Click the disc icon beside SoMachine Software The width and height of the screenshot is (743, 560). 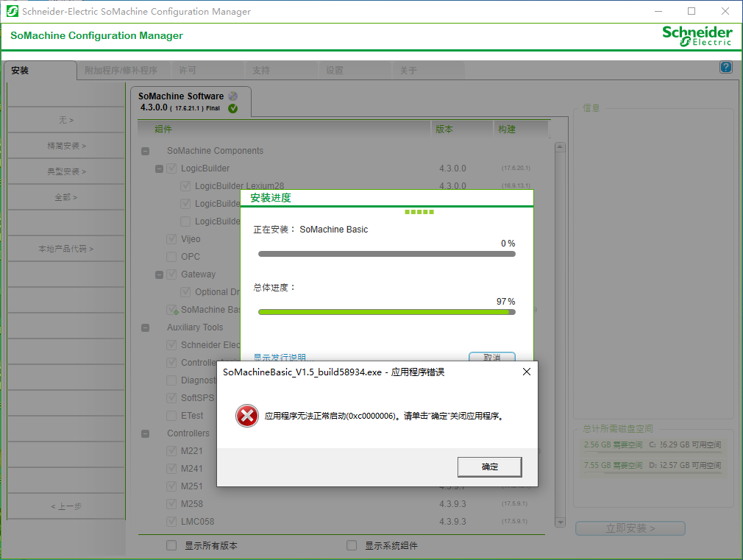click(x=233, y=96)
